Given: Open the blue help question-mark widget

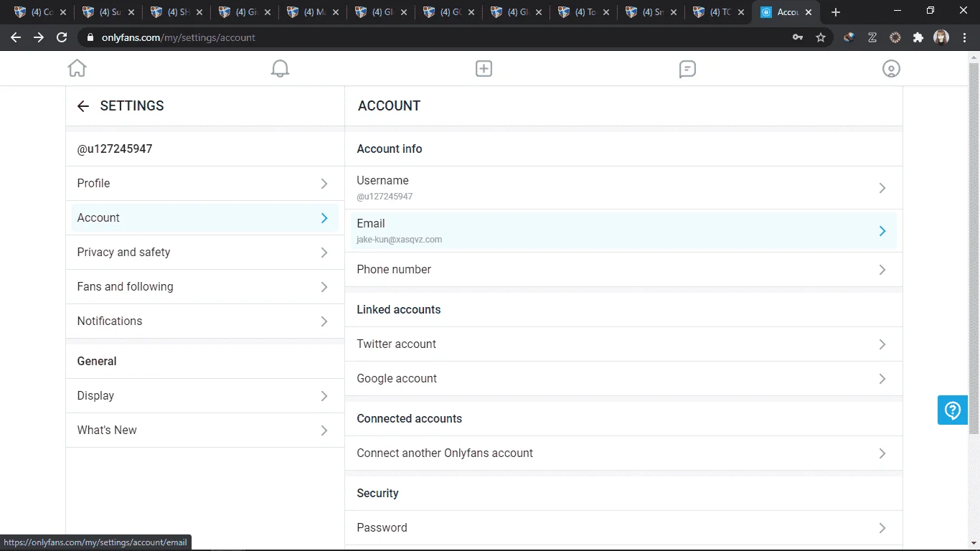Looking at the screenshot, I should [x=953, y=410].
